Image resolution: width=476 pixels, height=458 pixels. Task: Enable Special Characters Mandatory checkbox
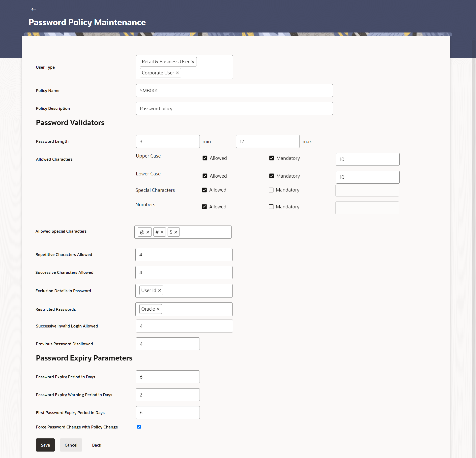tap(271, 190)
